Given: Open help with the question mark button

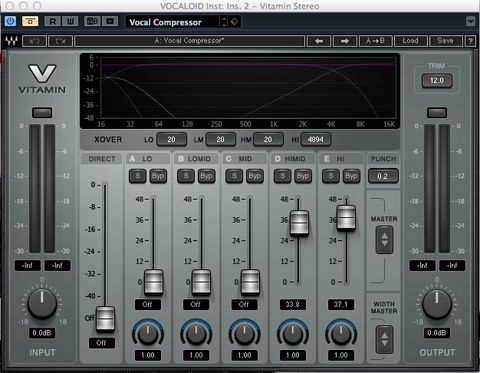Looking at the screenshot, I should click(x=470, y=41).
